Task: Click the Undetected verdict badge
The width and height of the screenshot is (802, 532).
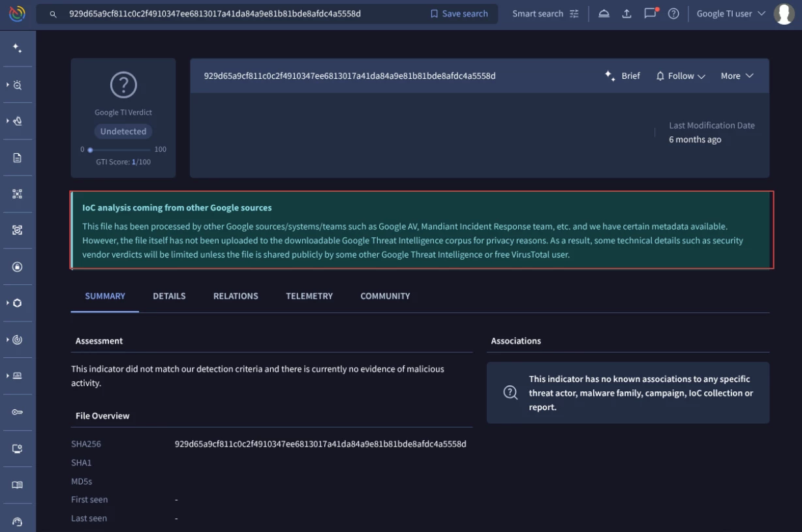Action: point(123,131)
